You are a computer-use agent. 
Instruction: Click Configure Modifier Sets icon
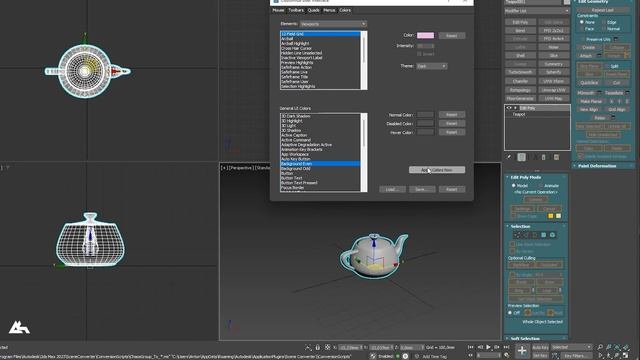click(556, 157)
